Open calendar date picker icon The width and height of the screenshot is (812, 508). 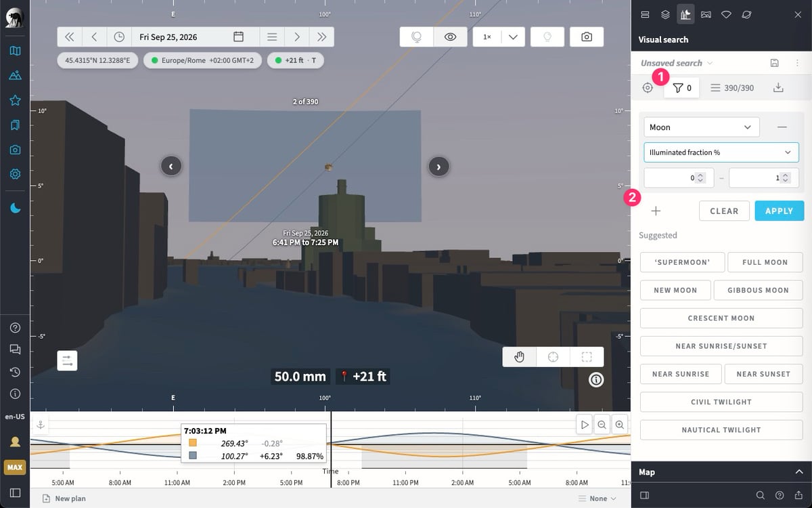238,37
